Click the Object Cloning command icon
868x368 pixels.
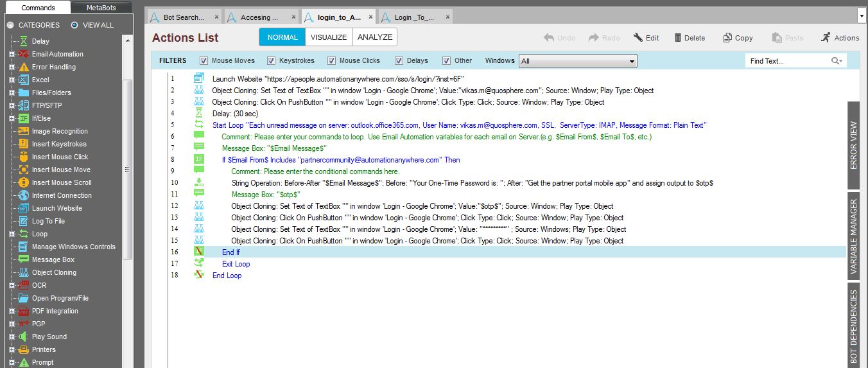24,272
